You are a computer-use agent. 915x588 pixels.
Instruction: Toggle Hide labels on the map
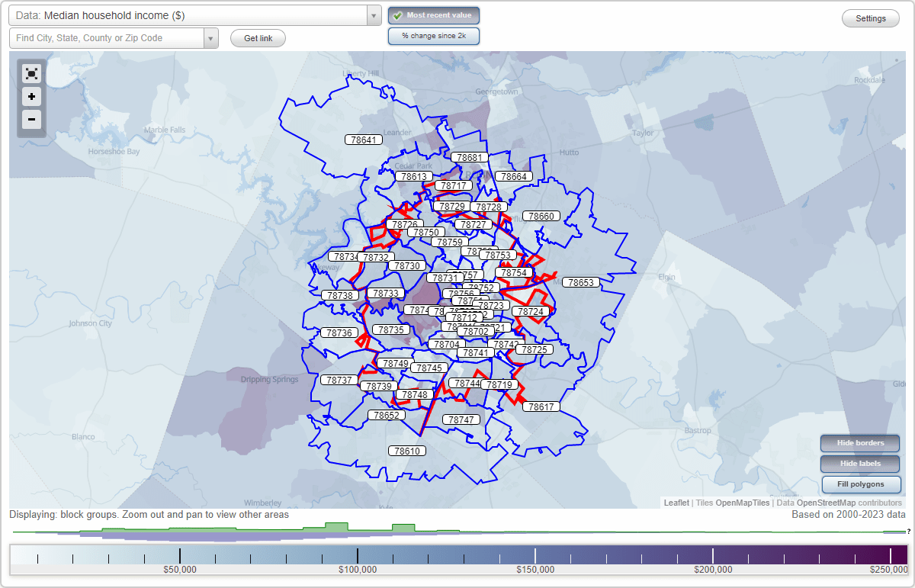(861, 464)
